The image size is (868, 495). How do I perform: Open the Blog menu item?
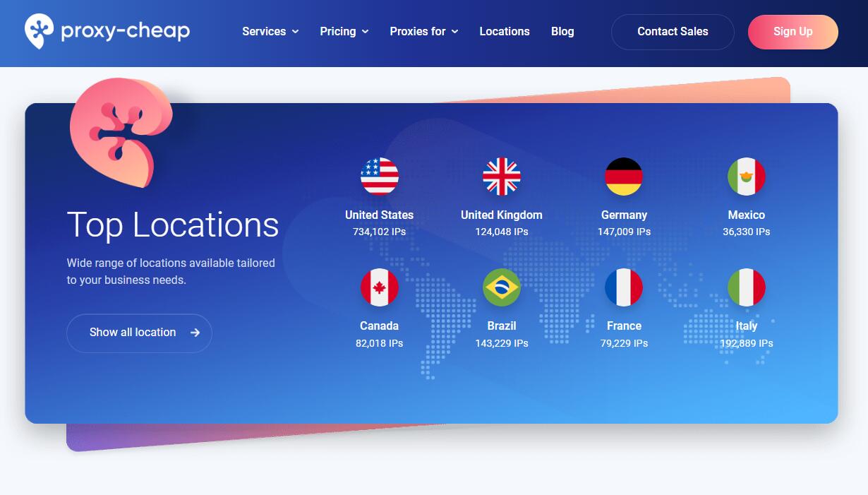[x=562, y=32]
